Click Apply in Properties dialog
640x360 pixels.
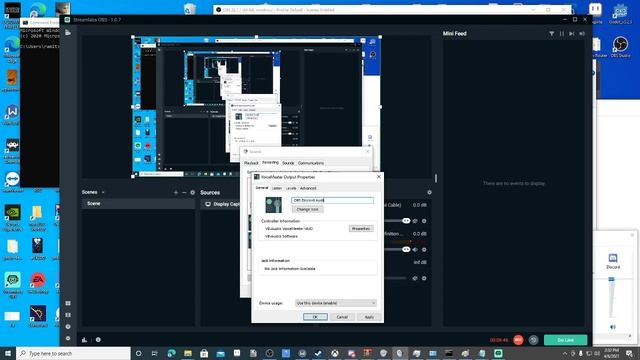[x=369, y=317]
